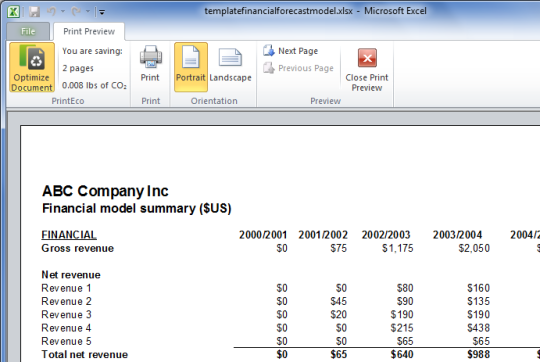Click the $1,175 gross revenue value
Viewport: 540px width, 362px height.
point(397,248)
